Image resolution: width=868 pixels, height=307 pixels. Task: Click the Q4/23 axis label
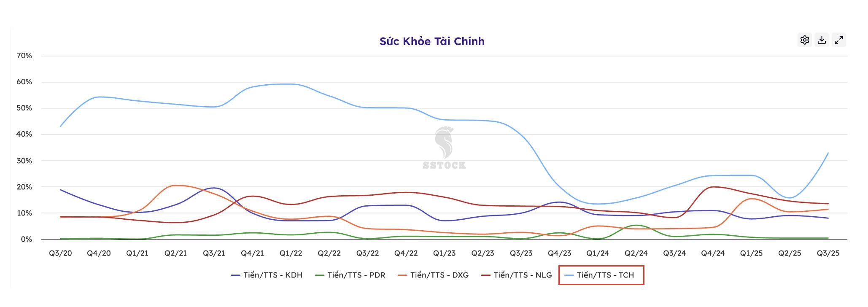point(559,253)
